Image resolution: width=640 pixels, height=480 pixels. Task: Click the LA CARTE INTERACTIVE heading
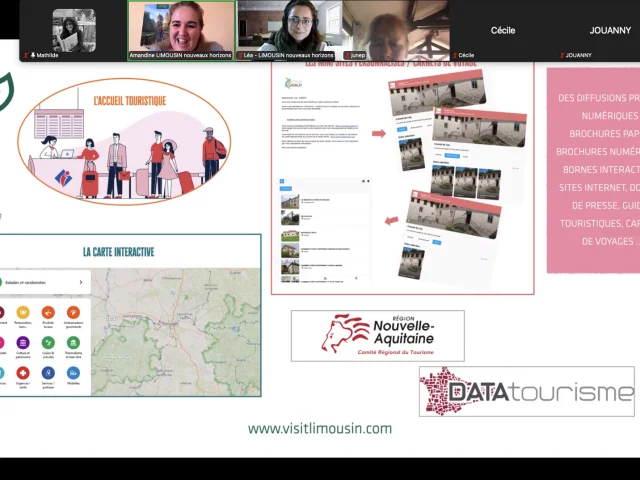[x=118, y=252]
